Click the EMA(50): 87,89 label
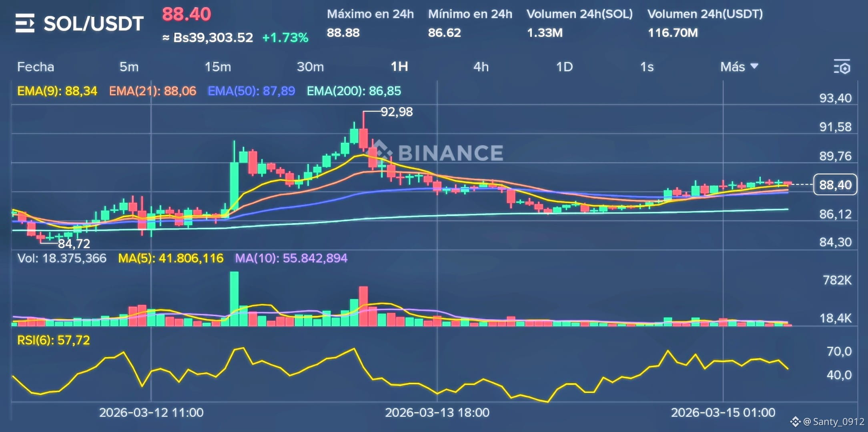This screenshot has width=868, height=432. coord(251,91)
